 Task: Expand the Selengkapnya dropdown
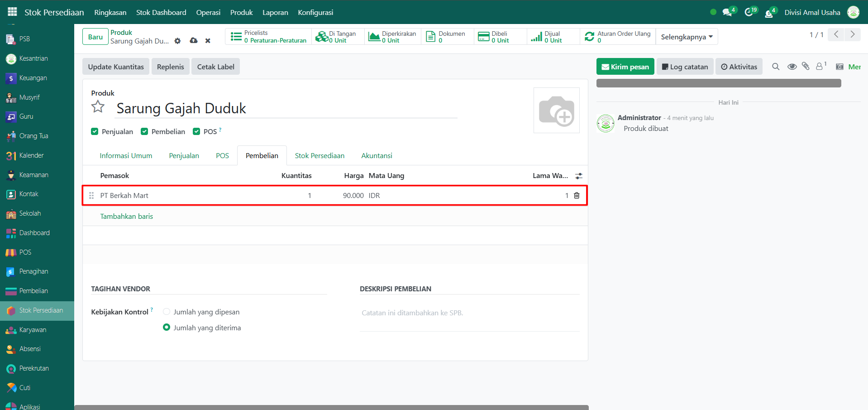[686, 37]
